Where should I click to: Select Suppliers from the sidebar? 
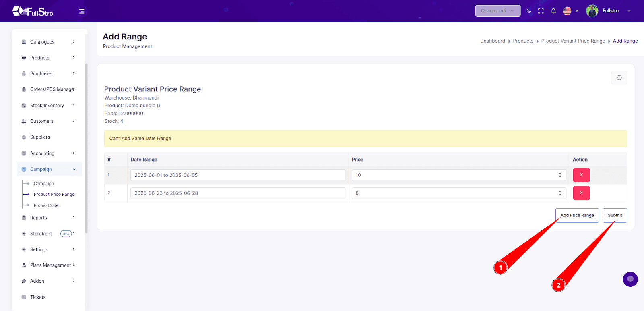[x=40, y=137]
